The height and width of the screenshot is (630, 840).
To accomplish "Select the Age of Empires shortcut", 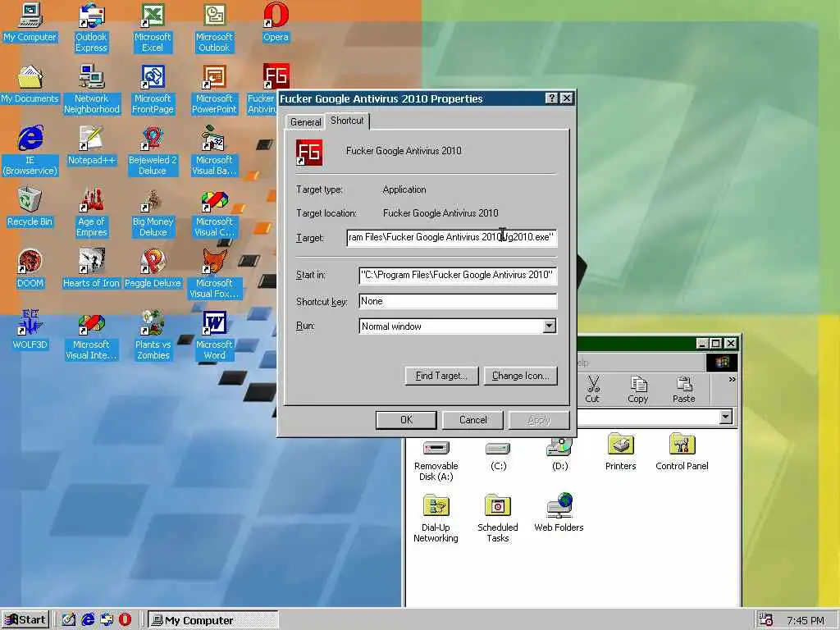I will (x=92, y=212).
